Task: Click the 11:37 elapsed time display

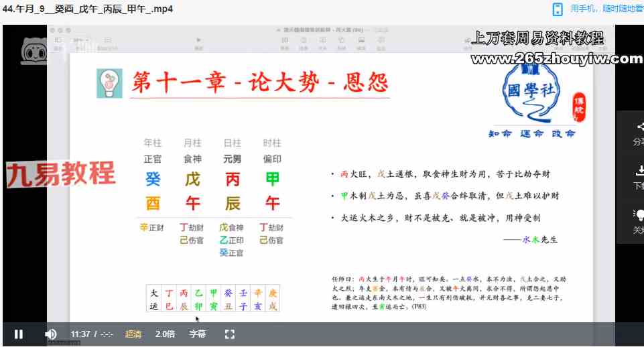Action: (x=81, y=334)
